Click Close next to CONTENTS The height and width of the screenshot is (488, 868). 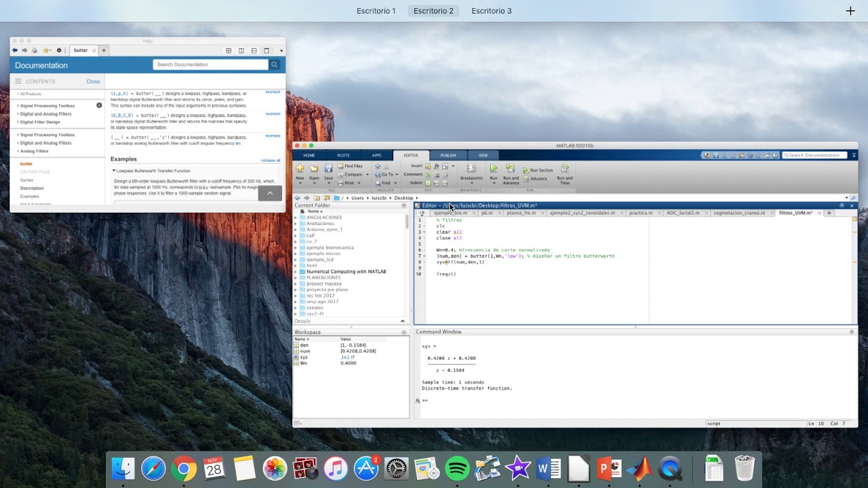[x=93, y=81]
